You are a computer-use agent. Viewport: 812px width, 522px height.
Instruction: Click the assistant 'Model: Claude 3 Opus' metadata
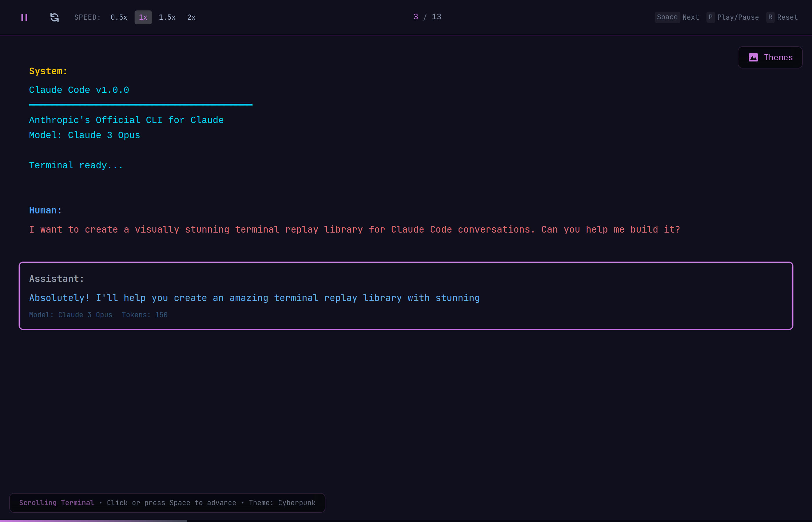70,315
